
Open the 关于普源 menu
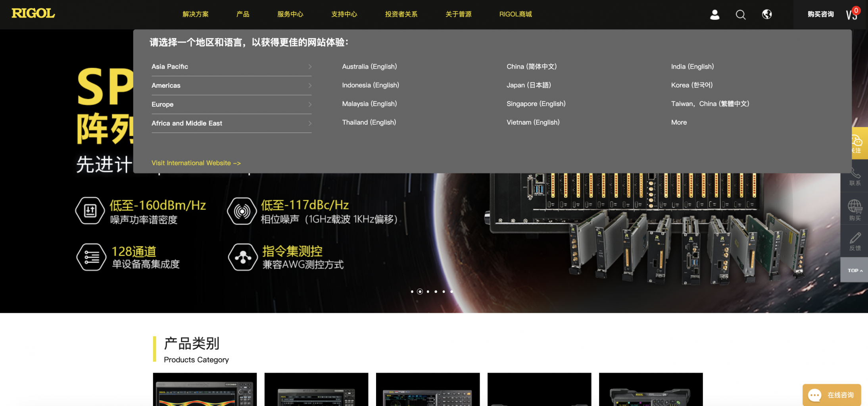click(x=459, y=14)
